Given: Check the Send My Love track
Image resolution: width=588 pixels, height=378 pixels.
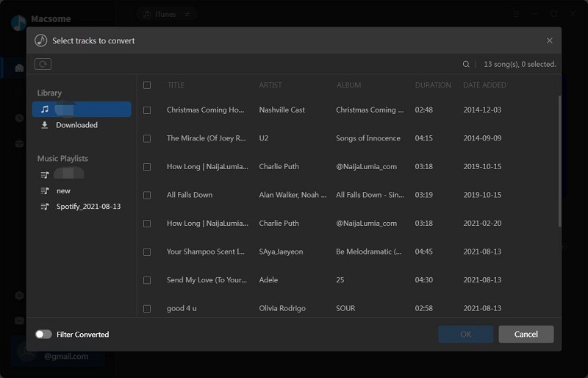Looking at the screenshot, I should tap(147, 280).
